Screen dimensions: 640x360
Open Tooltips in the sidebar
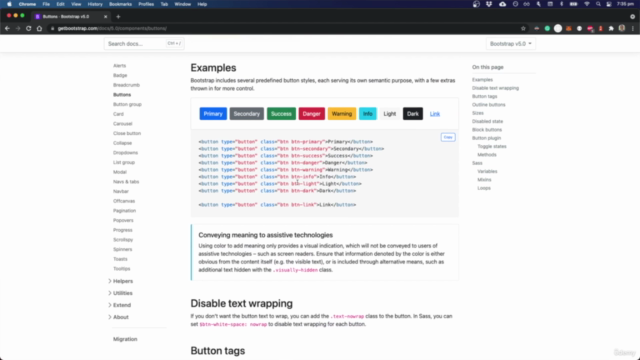click(x=122, y=269)
